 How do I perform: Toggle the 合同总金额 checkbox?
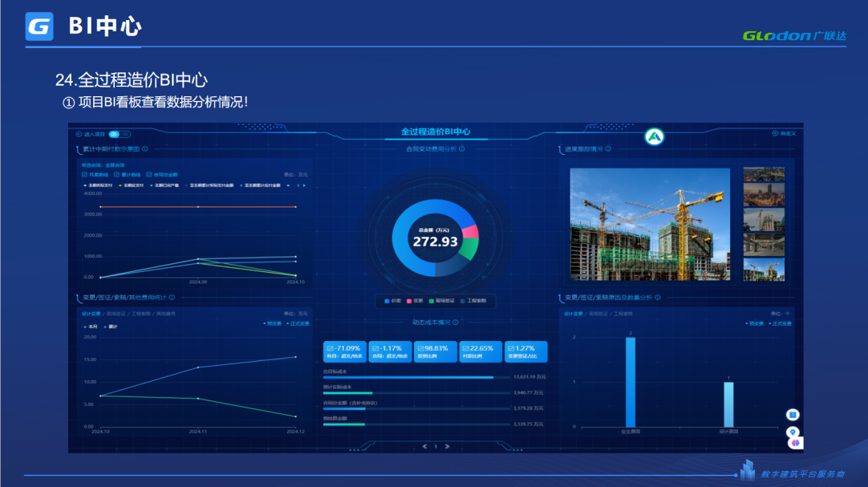148,174
